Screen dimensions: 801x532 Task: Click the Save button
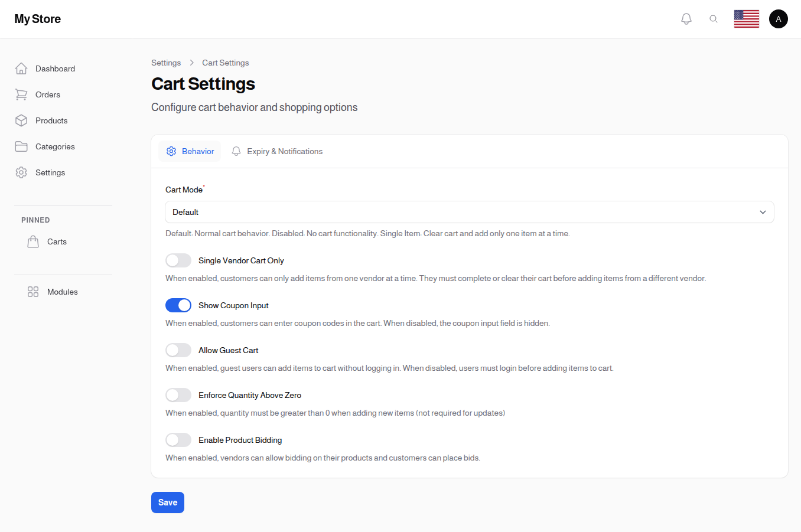(167, 502)
